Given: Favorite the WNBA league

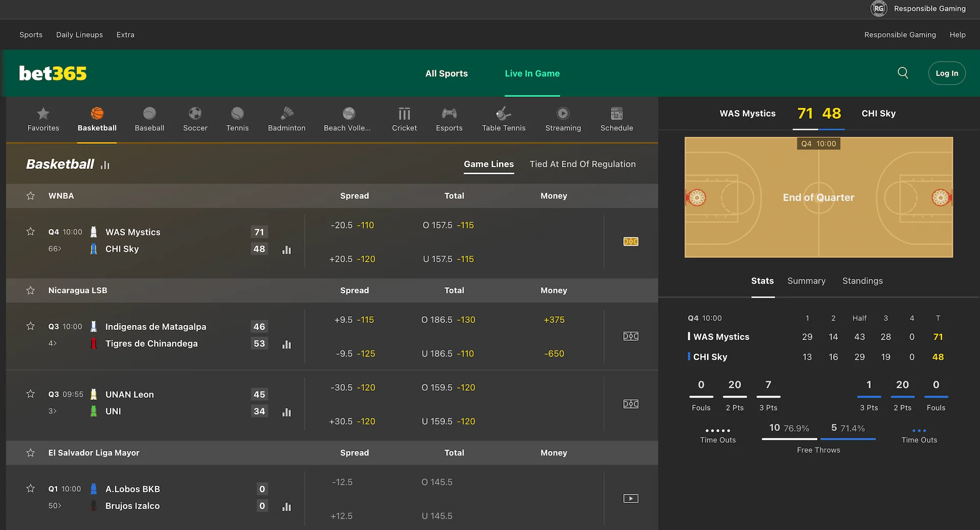Looking at the screenshot, I should click(x=31, y=196).
